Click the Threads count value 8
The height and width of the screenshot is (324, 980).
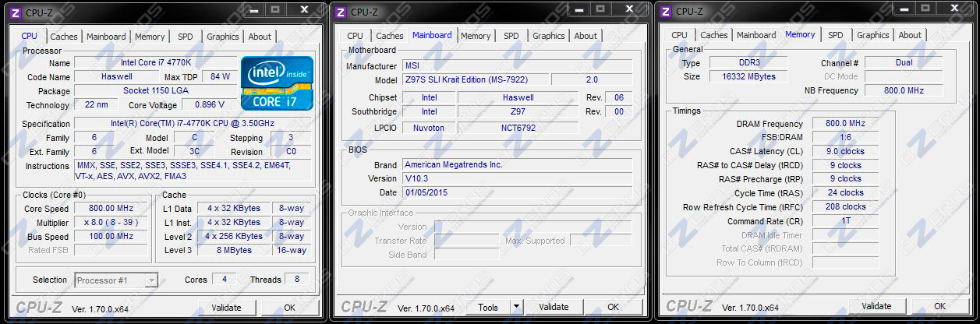coord(297,280)
